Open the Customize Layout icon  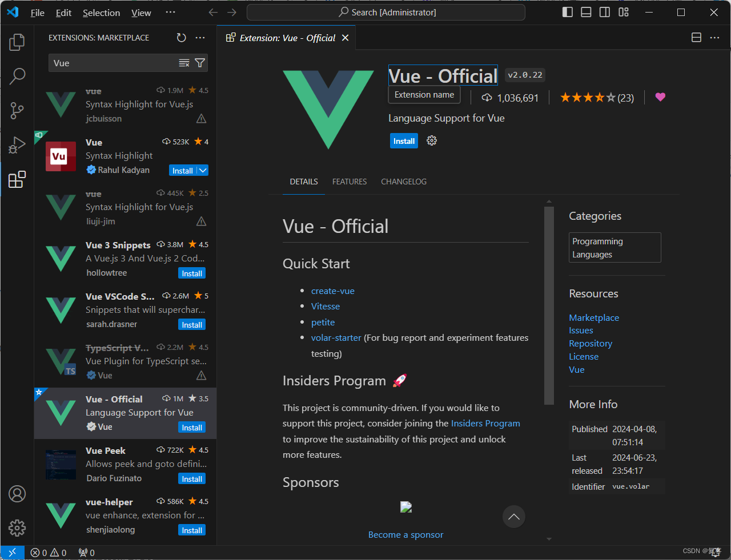pyautogui.click(x=624, y=12)
